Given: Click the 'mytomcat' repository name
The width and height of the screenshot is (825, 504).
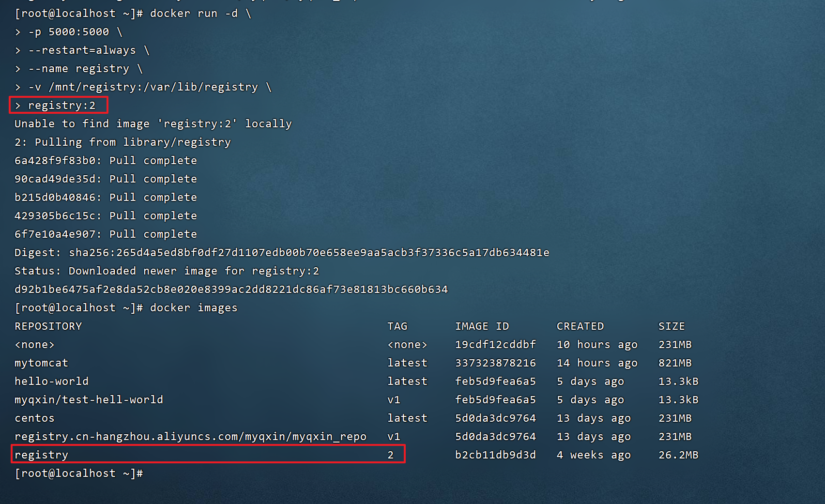Looking at the screenshot, I should pyautogui.click(x=42, y=363).
